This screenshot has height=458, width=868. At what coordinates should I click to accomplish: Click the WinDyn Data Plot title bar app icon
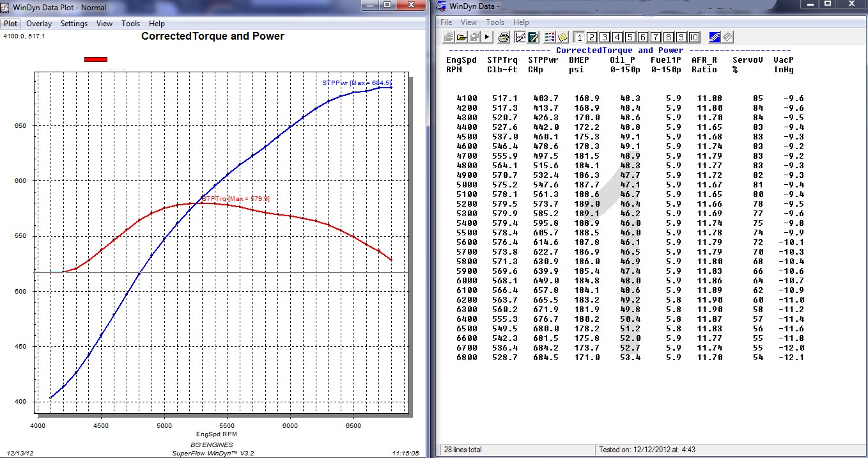point(6,6)
